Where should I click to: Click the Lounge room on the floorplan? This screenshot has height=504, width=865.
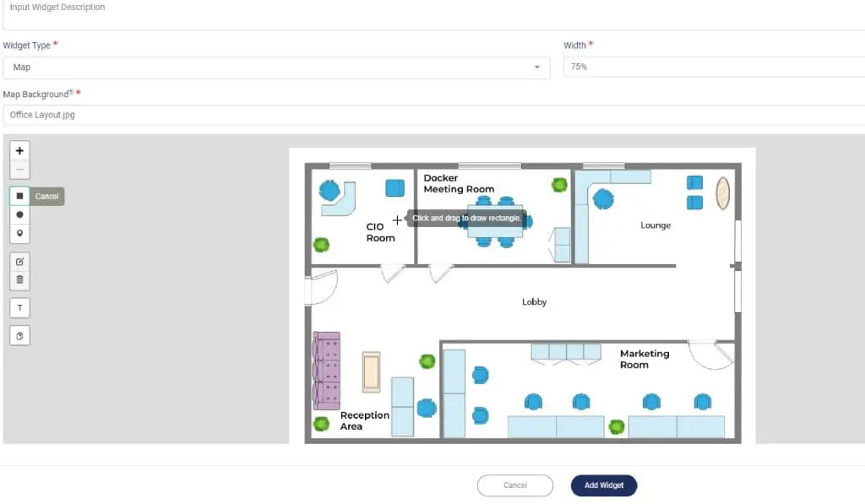656,225
